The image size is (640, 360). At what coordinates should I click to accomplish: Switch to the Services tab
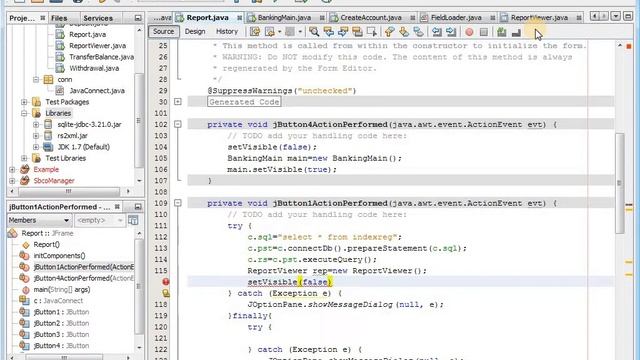(x=98, y=18)
